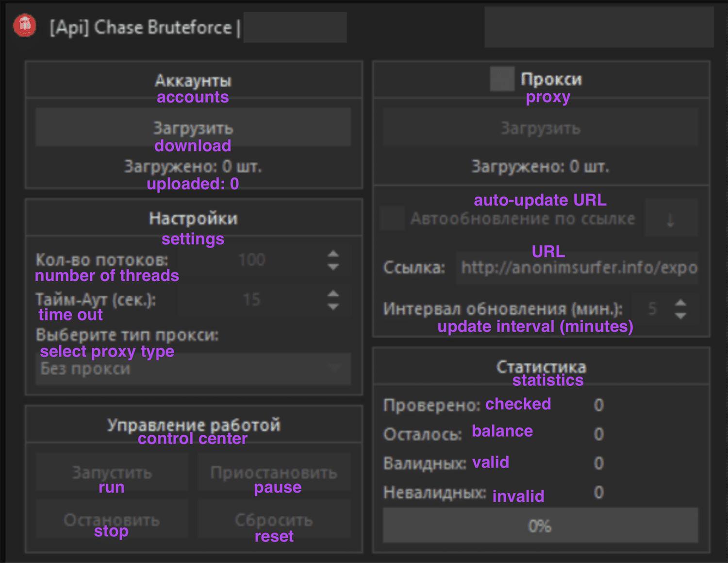This screenshot has height=563, width=728.
Task: Decrease the time-out value with the down arrow
Action: coord(333,307)
